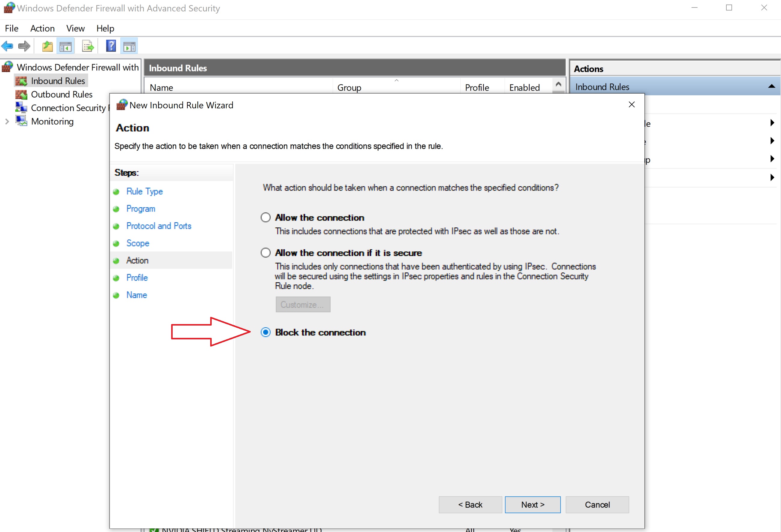Sort rules by the Enabled column header
The height and width of the screenshot is (532, 781).
[x=528, y=87]
